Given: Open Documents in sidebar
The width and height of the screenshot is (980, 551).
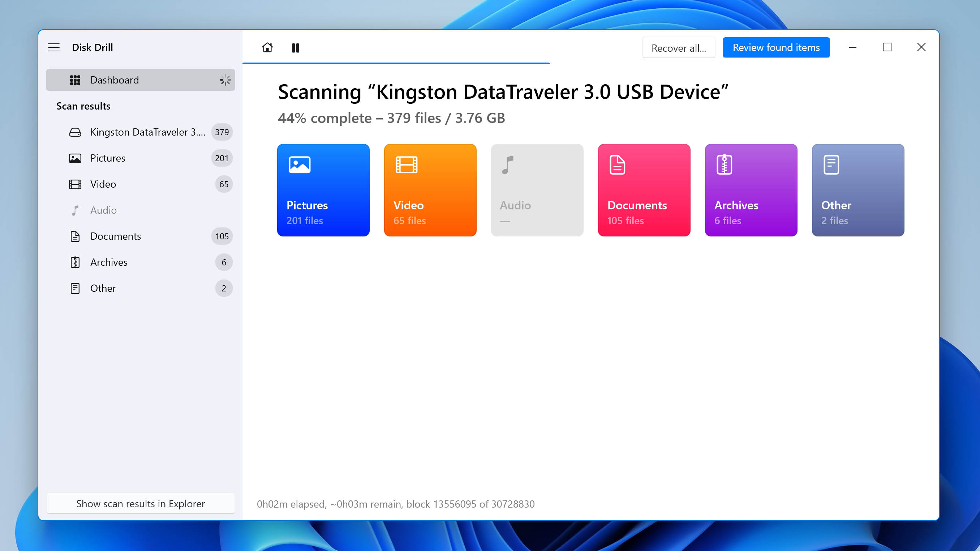Looking at the screenshot, I should click(140, 236).
